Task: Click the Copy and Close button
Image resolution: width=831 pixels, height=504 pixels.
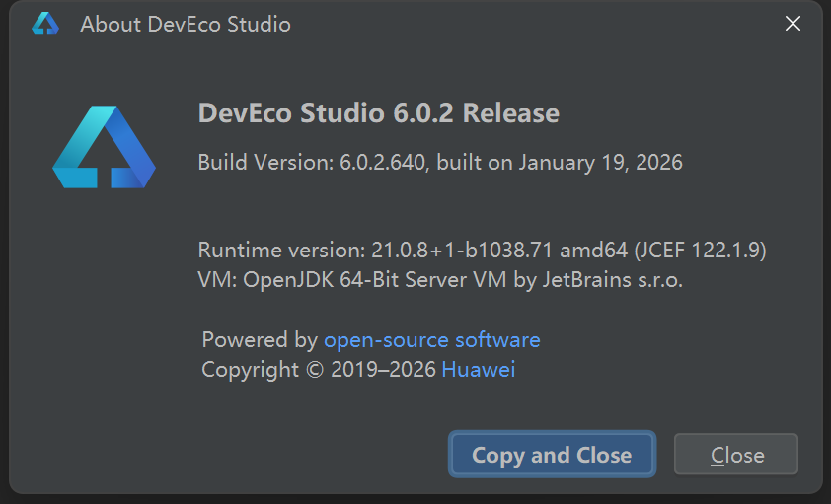Action: pos(552,455)
